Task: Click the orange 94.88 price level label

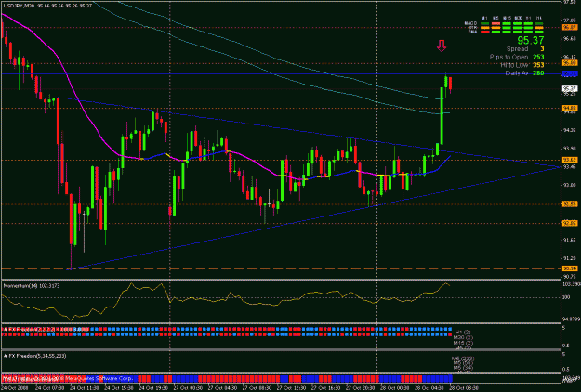Action: point(570,108)
